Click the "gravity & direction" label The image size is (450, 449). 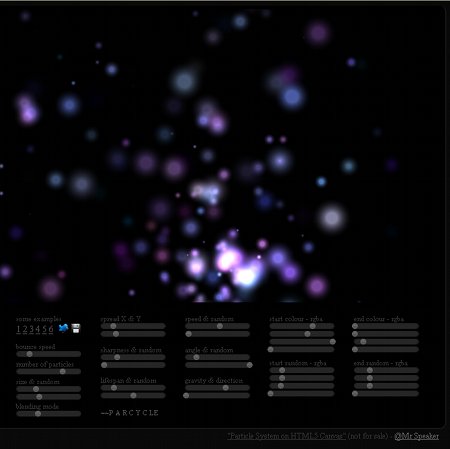[214, 381]
